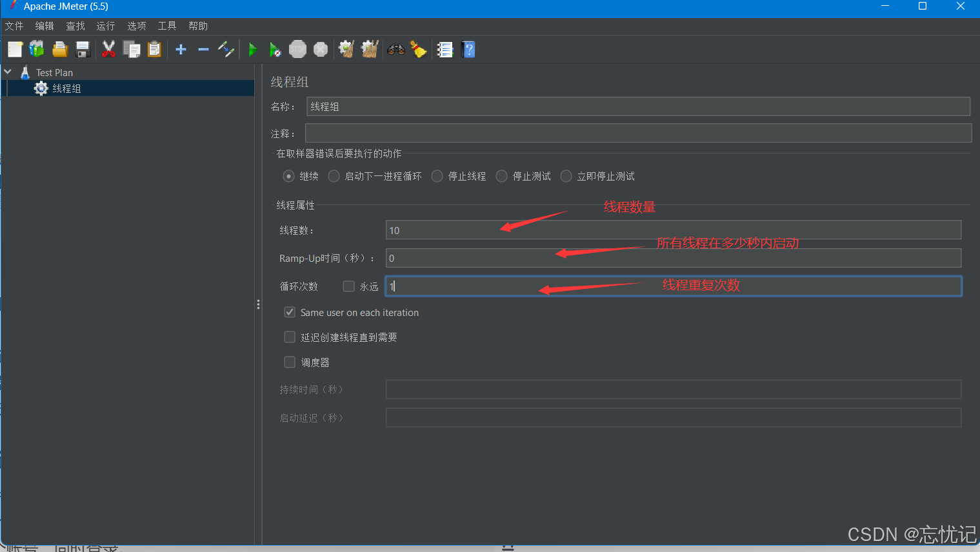Click the gray Stop icon
980x552 pixels.
tap(297, 49)
